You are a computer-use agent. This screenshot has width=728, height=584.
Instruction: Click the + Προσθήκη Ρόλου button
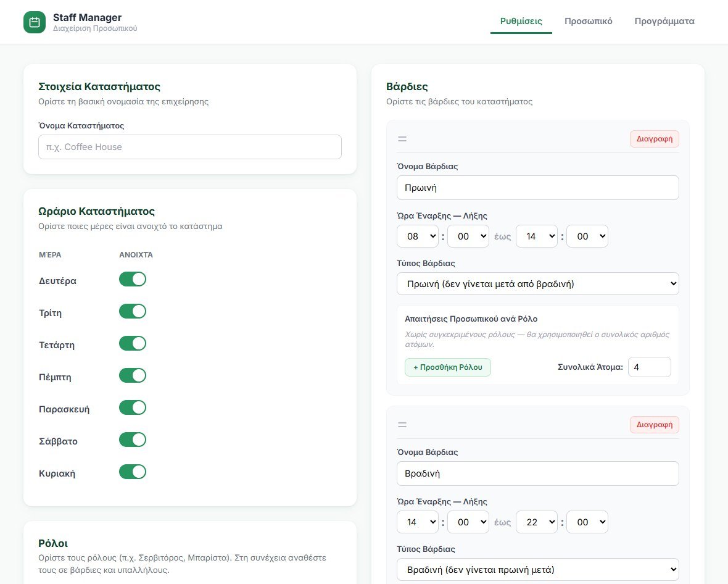[x=447, y=367]
